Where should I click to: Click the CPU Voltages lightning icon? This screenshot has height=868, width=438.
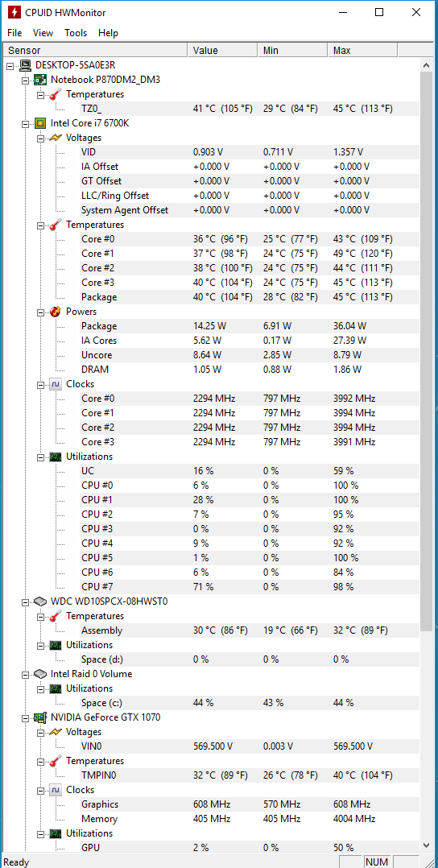[x=56, y=138]
